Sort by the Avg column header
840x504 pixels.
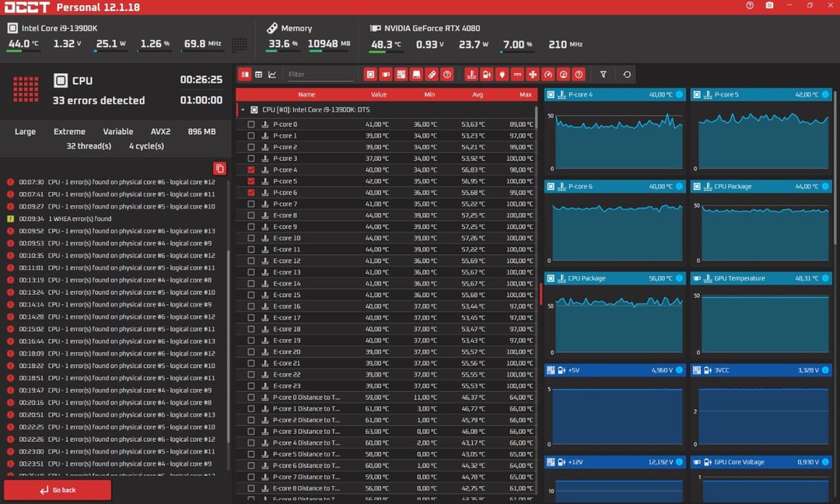point(478,94)
